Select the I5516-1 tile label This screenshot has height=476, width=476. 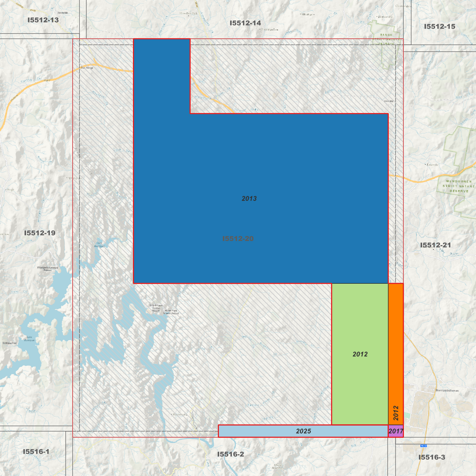click(36, 452)
